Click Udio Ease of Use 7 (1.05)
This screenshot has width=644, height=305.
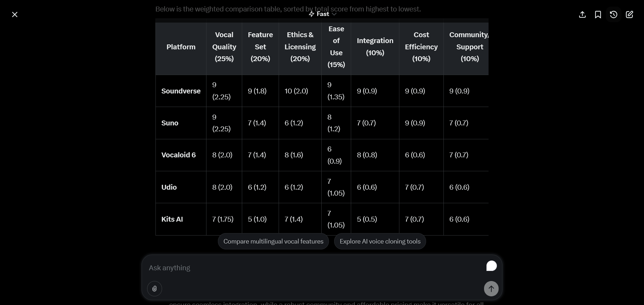(336, 187)
